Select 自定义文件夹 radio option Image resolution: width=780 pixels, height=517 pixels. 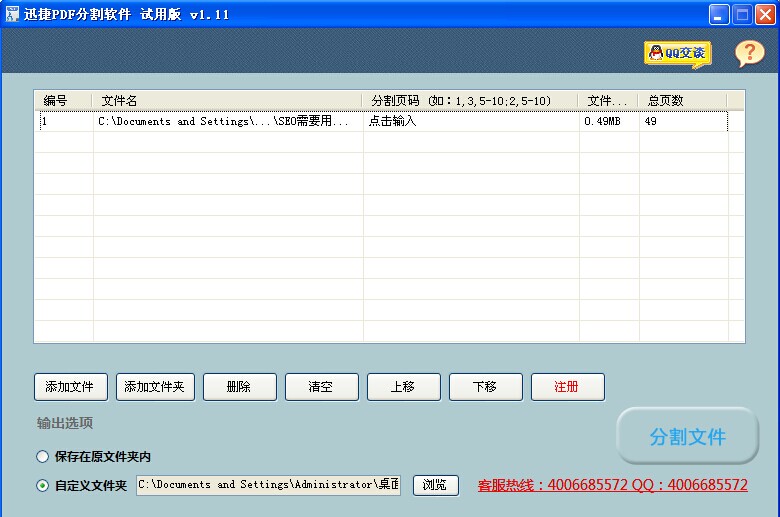click(42, 486)
